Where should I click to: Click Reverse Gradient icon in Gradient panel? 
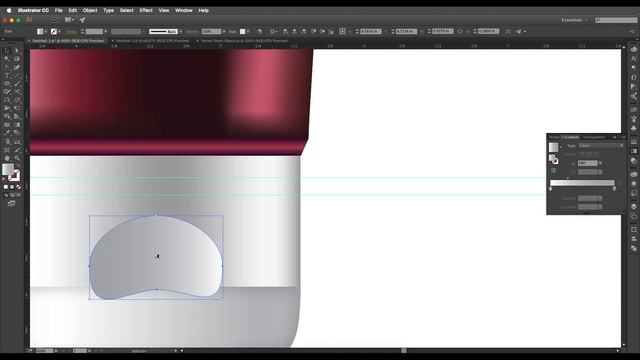(554, 170)
